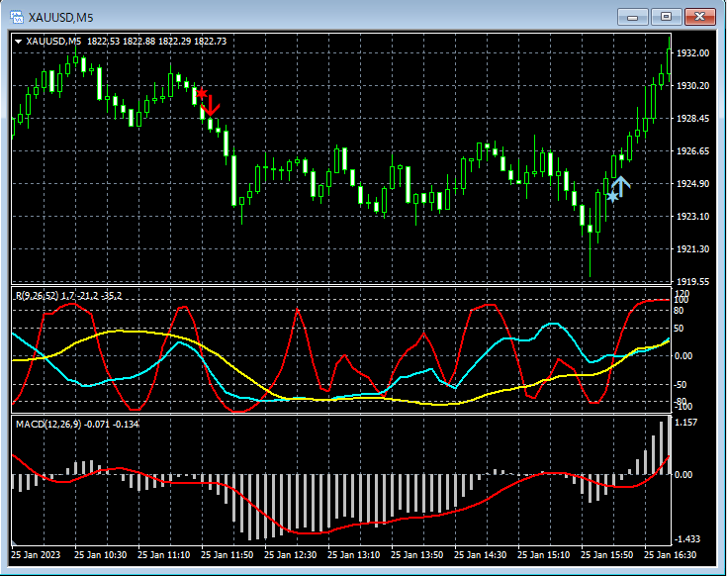This screenshot has width=728, height=576.
Task: Select the red star marker on chart
Action: 202,93
